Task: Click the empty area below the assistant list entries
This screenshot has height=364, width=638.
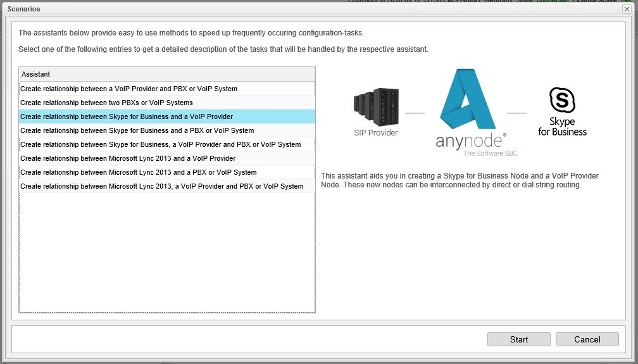Action: click(167, 253)
